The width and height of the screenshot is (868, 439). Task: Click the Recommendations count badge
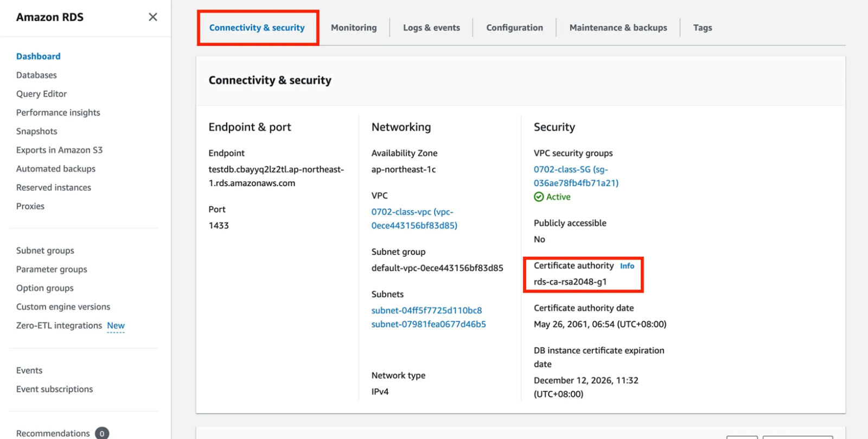click(x=102, y=433)
